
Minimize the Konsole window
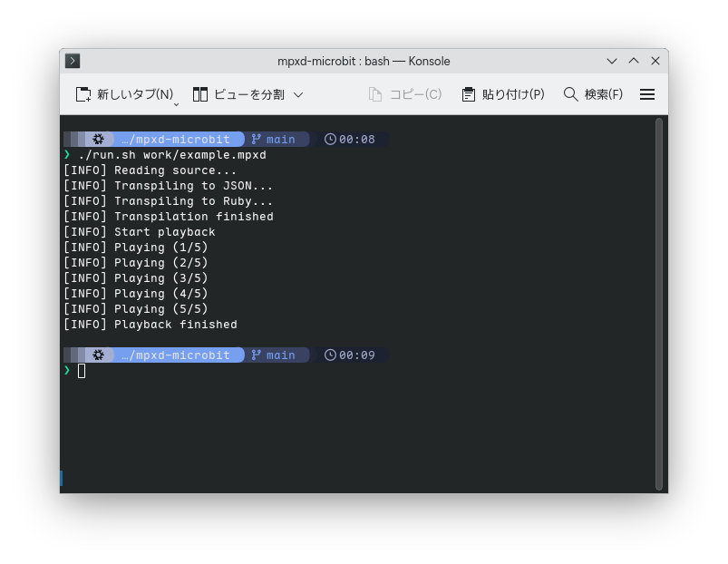[x=614, y=61]
